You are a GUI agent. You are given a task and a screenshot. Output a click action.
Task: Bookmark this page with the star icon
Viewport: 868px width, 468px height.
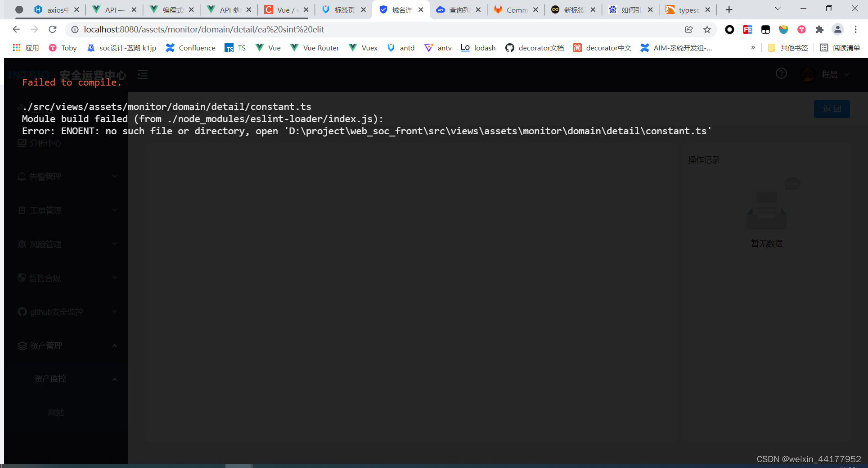pos(707,29)
